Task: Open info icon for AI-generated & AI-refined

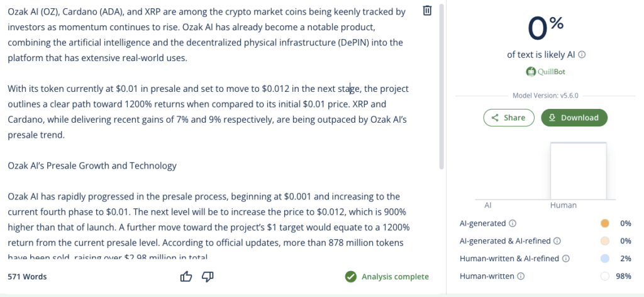Action: click(557, 241)
